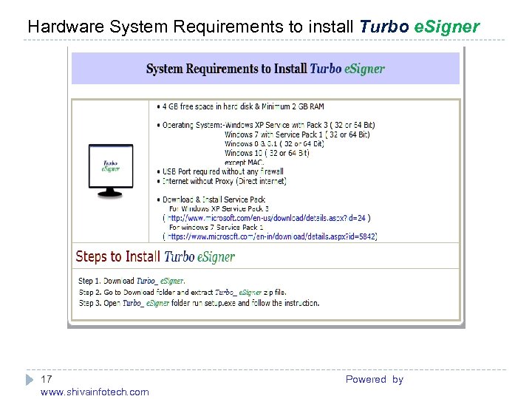Select the slide title 'Hardware System Requirements' heading

(253, 27)
